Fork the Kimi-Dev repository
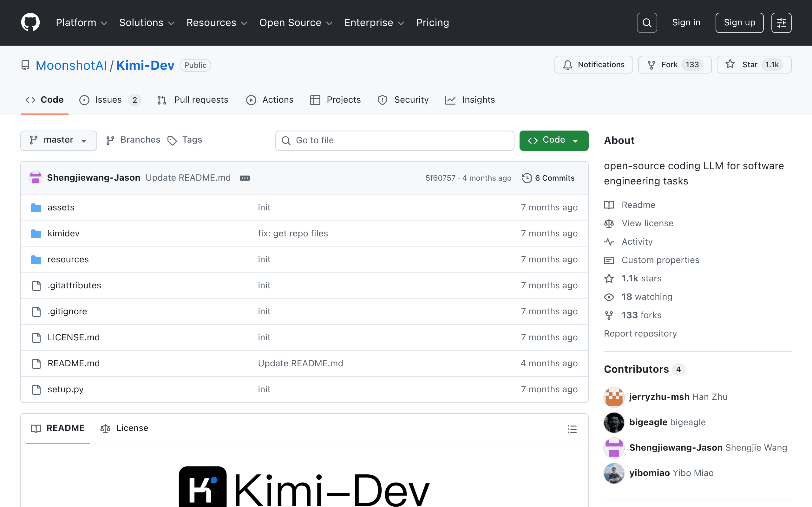This screenshot has height=507, width=812. click(x=674, y=65)
